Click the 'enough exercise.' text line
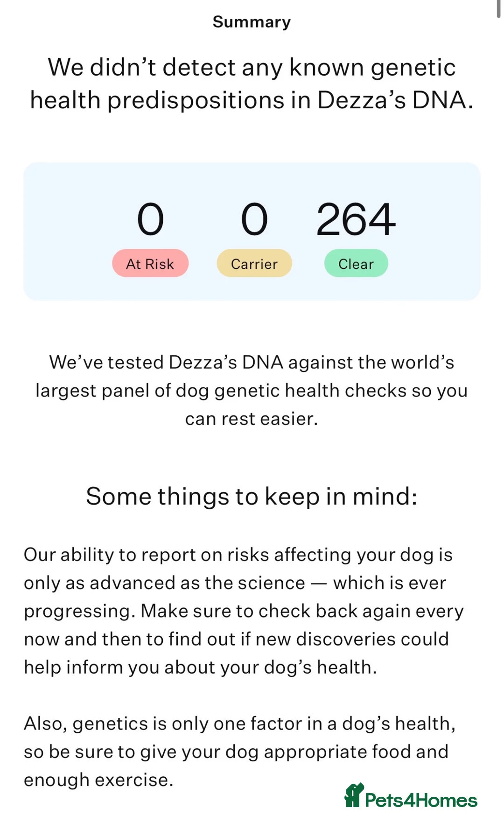The height and width of the screenshot is (822, 504). point(98,780)
